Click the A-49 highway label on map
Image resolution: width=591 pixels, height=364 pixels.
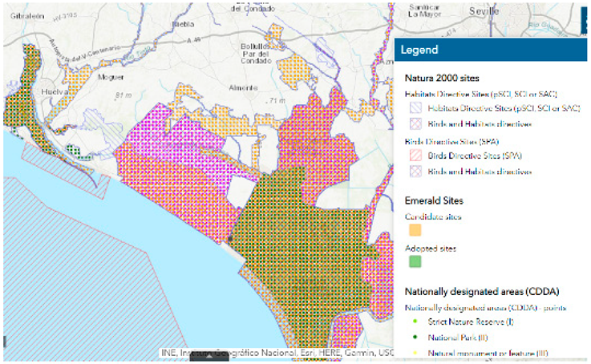tap(195, 39)
